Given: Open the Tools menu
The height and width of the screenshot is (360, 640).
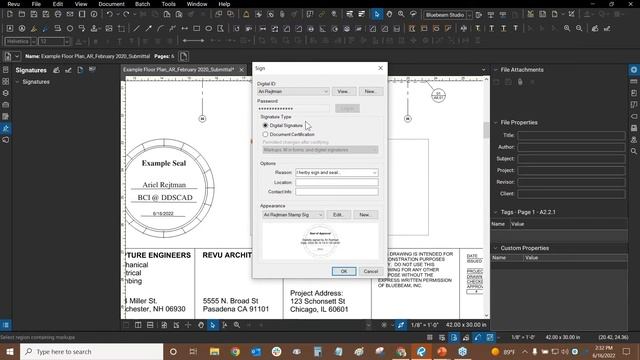Looking at the screenshot, I should 168,4.
